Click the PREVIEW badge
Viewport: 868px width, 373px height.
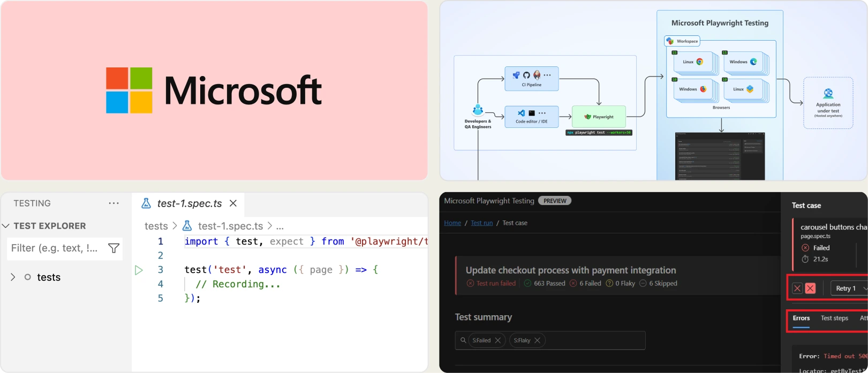[555, 201]
